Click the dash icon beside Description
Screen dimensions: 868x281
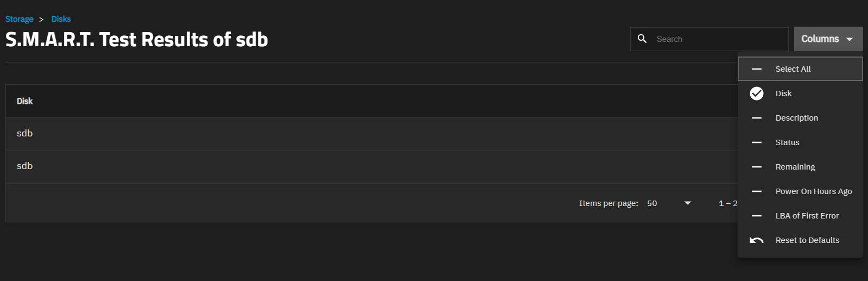click(757, 118)
